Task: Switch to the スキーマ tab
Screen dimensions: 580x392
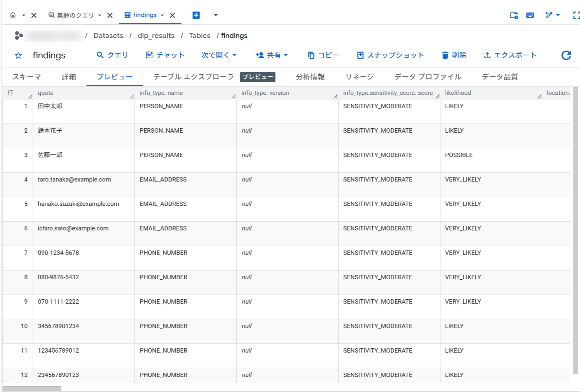Action: [27, 77]
